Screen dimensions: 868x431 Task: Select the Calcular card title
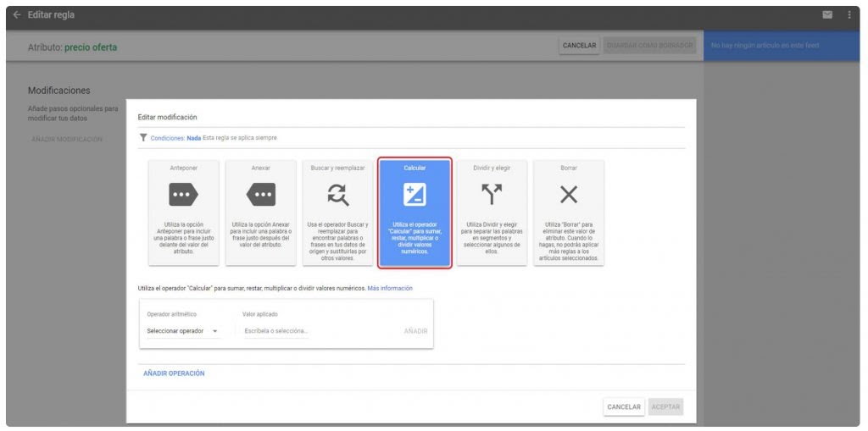(x=415, y=168)
